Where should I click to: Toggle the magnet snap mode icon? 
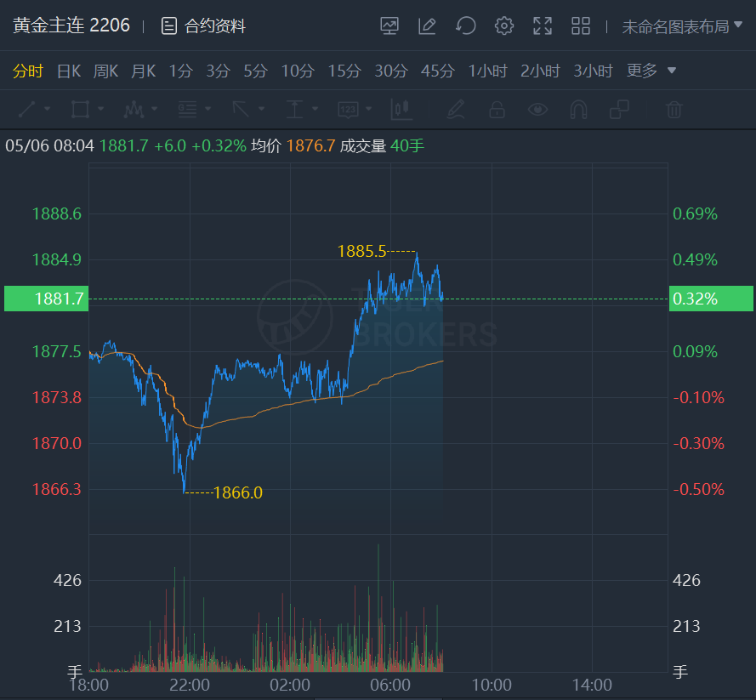click(x=578, y=110)
